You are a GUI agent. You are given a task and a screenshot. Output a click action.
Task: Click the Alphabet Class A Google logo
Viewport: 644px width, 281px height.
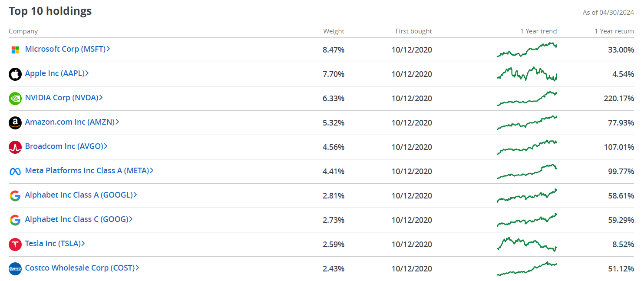(x=15, y=196)
